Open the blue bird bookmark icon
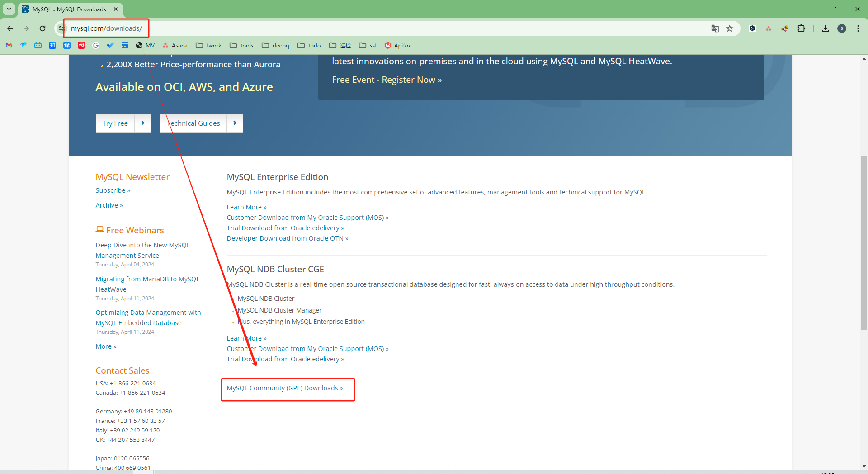This screenshot has width=868, height=474. tap(24, 45)
